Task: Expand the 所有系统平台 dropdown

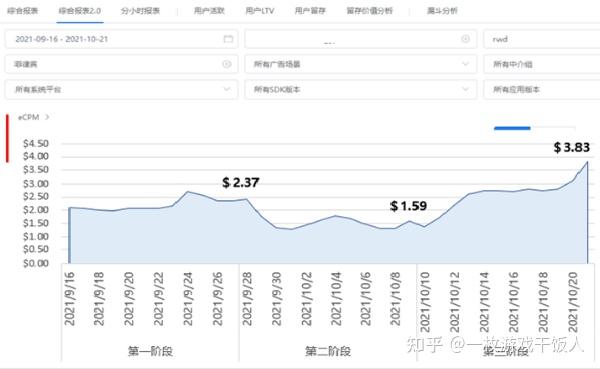Action: (121, 89)
